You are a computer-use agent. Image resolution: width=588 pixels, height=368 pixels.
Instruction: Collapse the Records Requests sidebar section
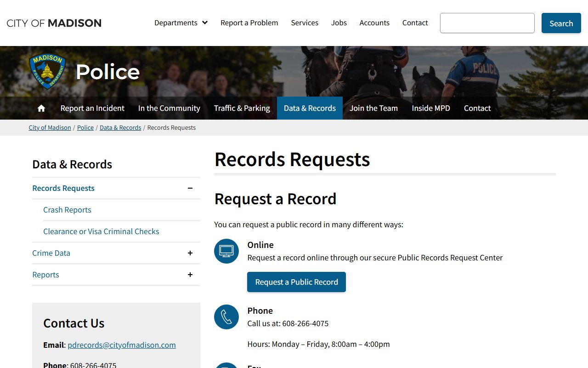point(190,188)
